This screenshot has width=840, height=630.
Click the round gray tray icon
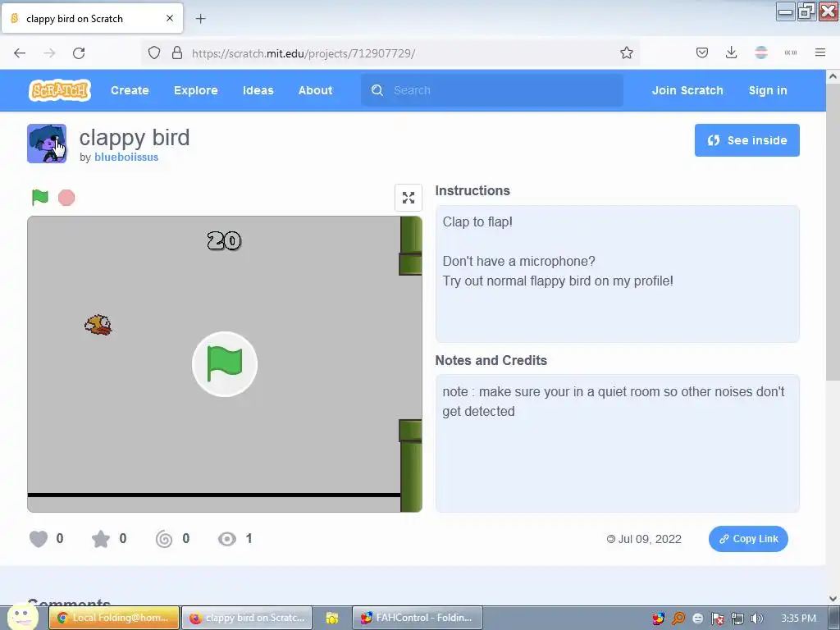[697, 619]
